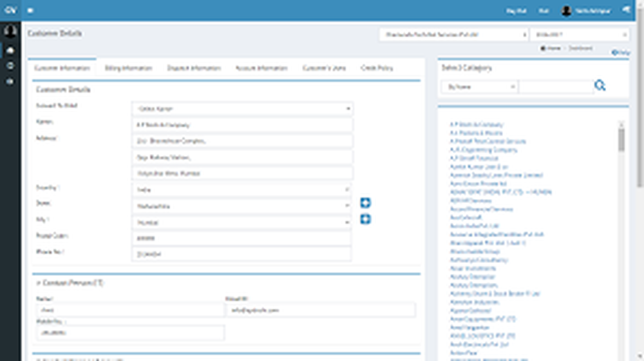Select A.K. Engineering Company in customer list
This screenshot has width=644, height=361.
[484, 150]
